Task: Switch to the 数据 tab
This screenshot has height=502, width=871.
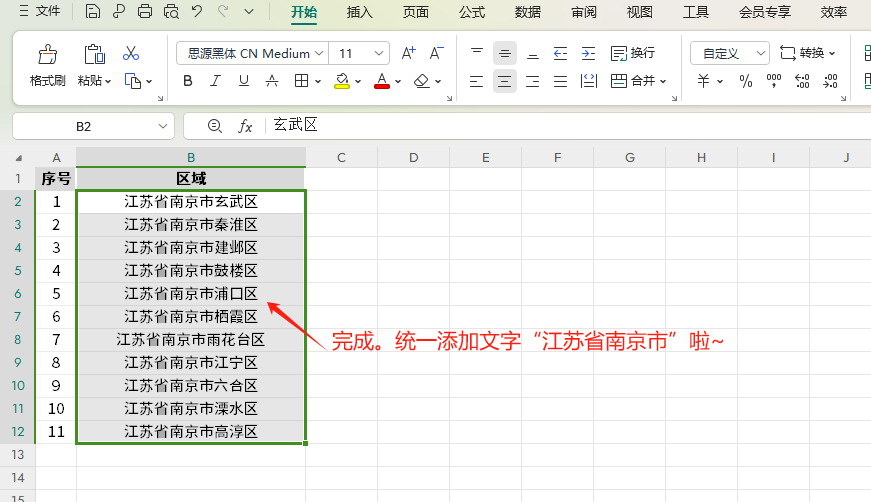Action: pos(528,12)
